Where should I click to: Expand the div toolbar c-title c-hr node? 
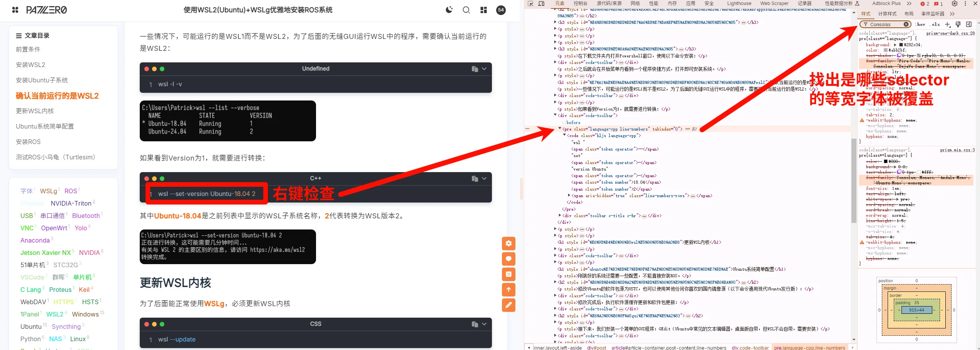tap(560, 215)
